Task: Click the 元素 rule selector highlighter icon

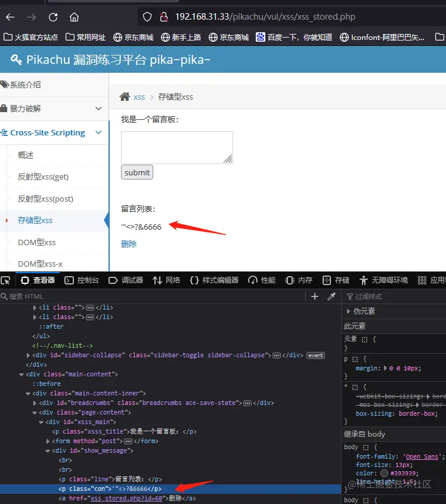Action: [364, 339]
